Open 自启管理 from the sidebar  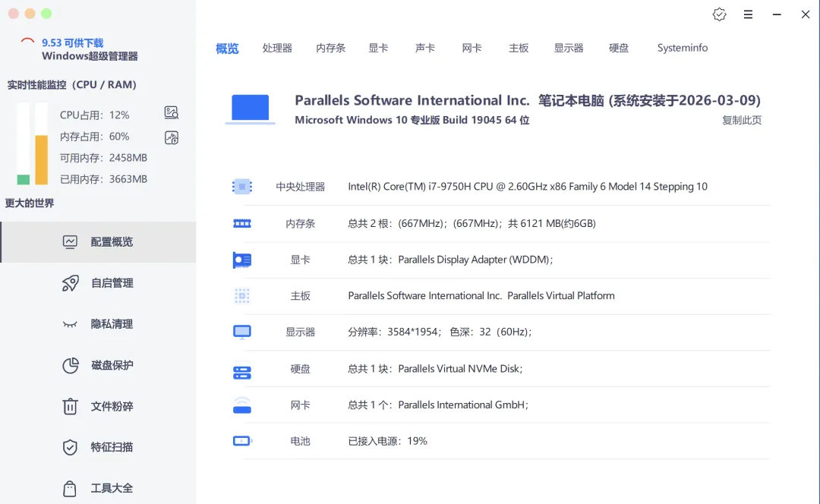98,283
